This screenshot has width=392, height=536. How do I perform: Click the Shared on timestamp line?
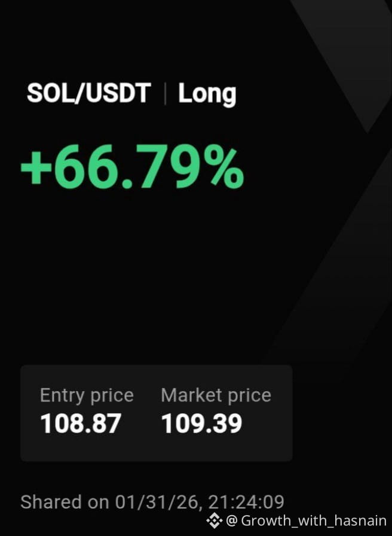point(152,501)
